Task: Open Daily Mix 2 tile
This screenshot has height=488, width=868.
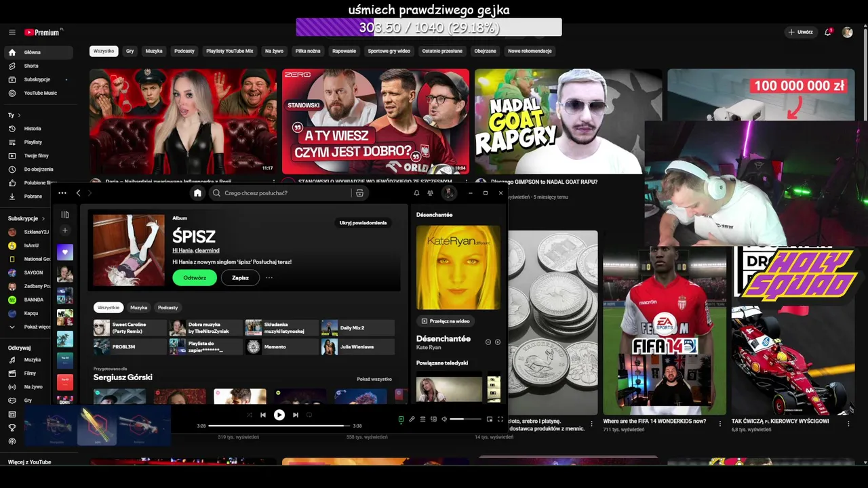Action: 358,328
